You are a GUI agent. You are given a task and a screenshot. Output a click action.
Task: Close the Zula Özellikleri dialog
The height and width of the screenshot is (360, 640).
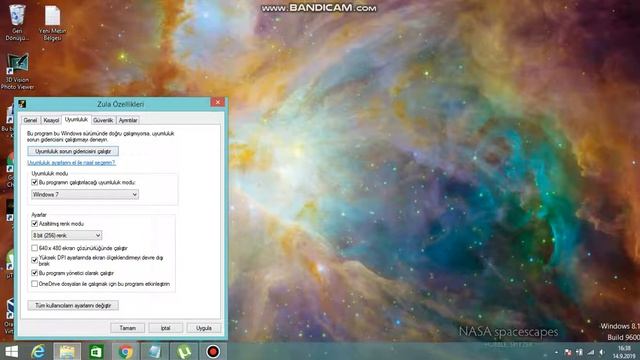[218, 102]
